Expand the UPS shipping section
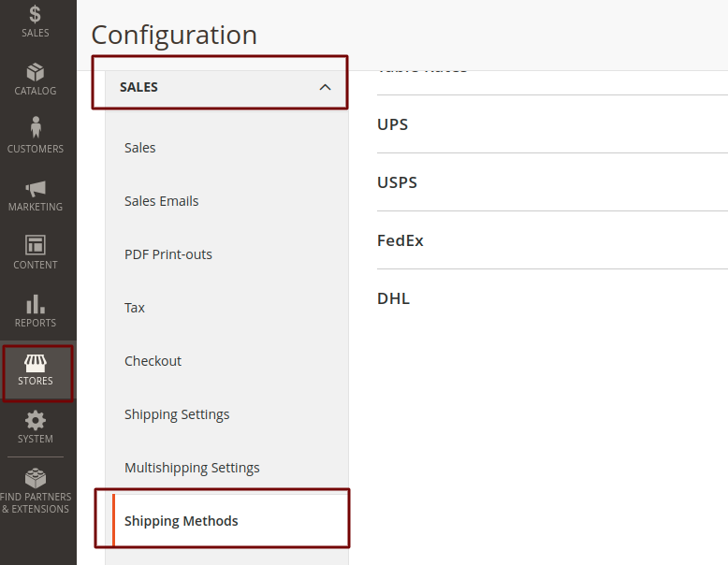Image resolution: width=728 pixels, height=565 pixels. [393, 124]
